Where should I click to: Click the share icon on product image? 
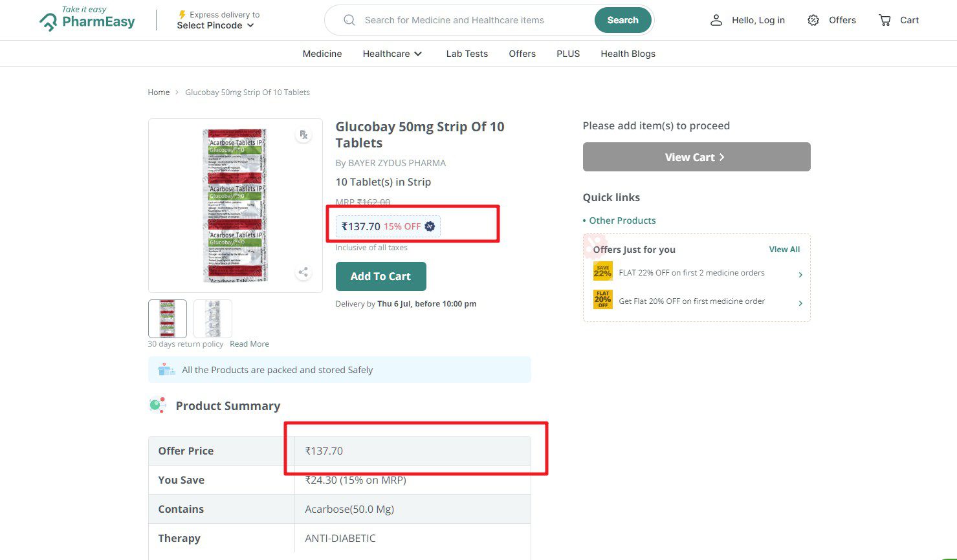click(303, 272)
